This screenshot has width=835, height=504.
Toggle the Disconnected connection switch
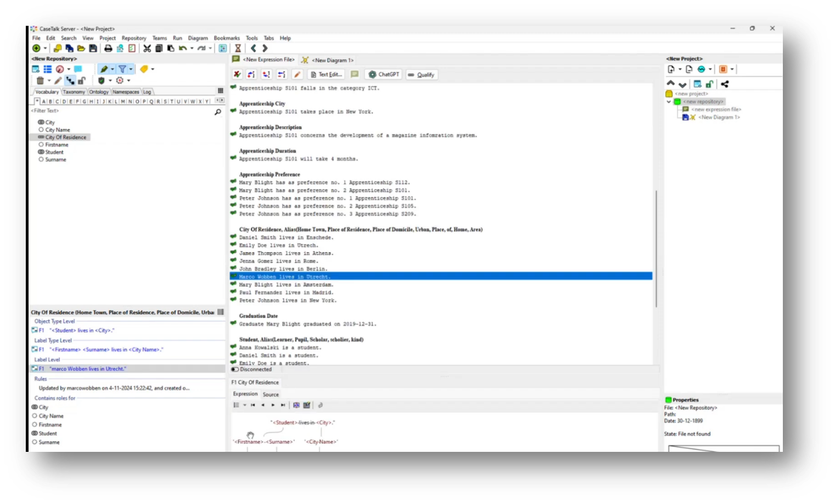(x=235, y=369)
